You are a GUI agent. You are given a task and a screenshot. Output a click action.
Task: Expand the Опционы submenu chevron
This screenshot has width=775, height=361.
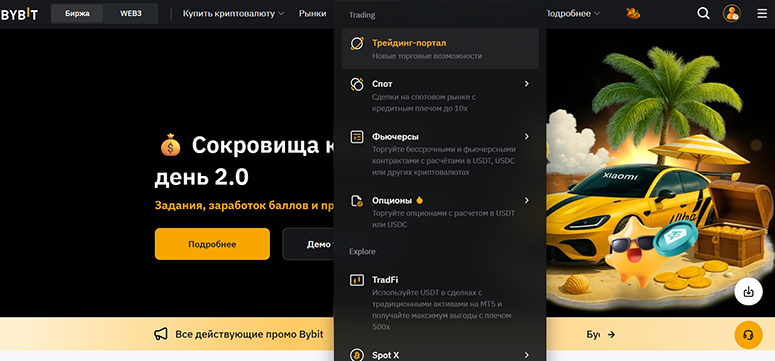527,200
